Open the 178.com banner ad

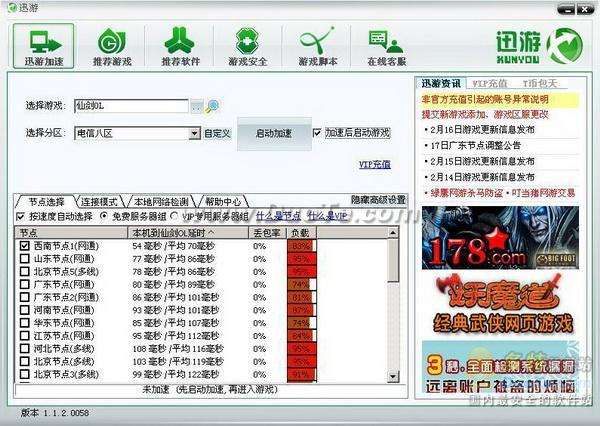(x=500, y=238)
